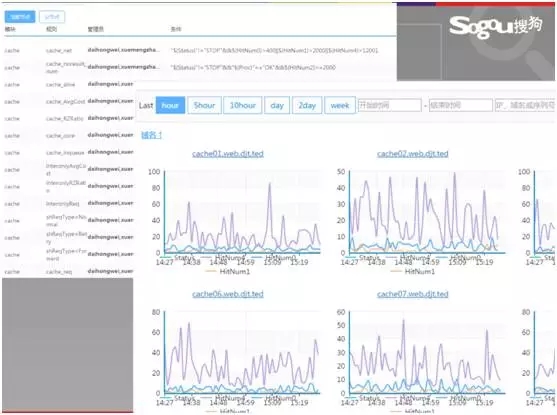Image resolution: width=557 pixels, height=415 pixels.
Task: Click the end-time input field
Action: coord(461,105)
